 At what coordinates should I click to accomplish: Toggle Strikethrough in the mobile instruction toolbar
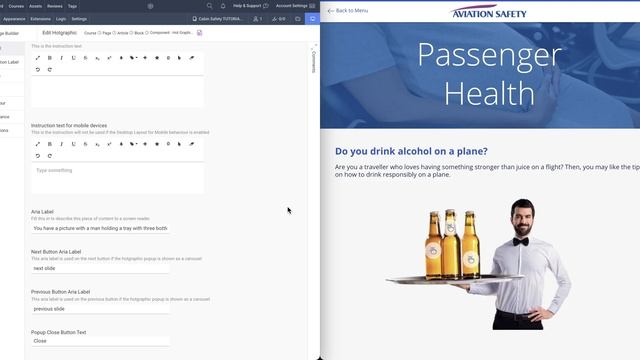85,144
